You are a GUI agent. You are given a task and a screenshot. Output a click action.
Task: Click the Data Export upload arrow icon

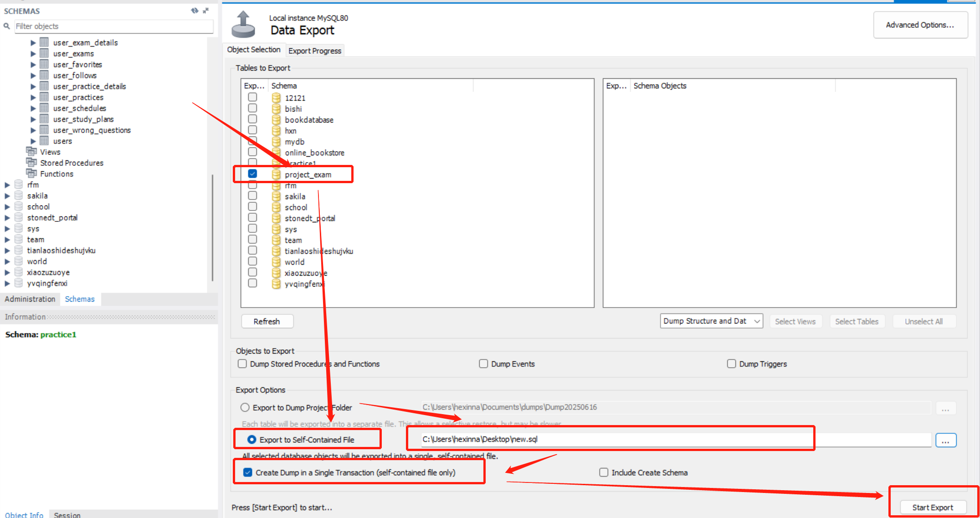point(243,23)
